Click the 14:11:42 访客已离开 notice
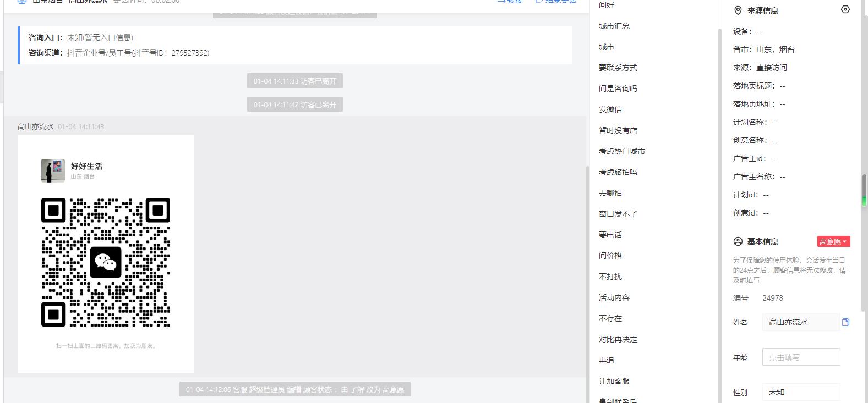The height and width of the screenshot is (403, 868). (295, 104)
